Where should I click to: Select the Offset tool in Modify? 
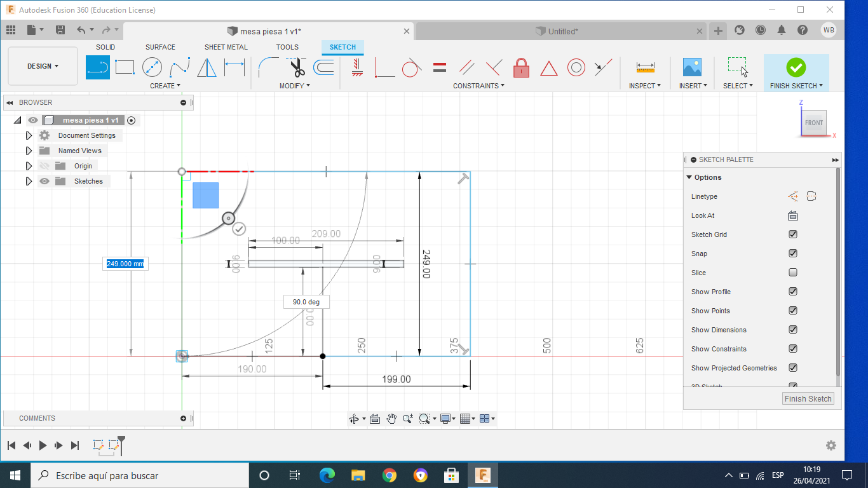pyautogui.click(x=323, y=67)
